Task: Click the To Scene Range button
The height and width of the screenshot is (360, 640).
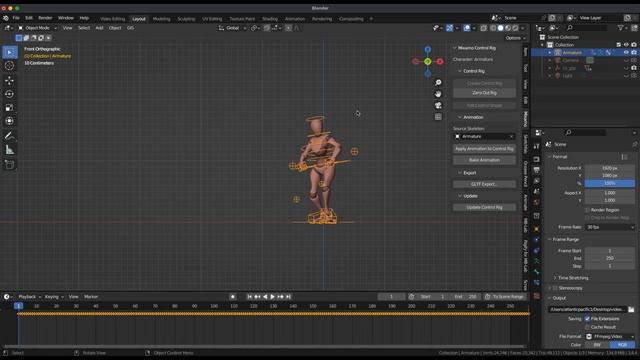Action: tap(505, 297)
